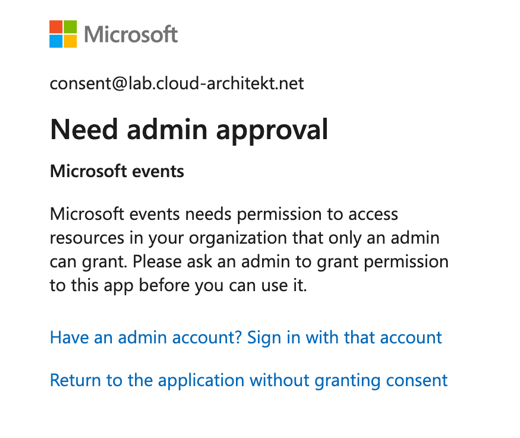Click the 'to this app before you can use it' line

tap(178, 286)
